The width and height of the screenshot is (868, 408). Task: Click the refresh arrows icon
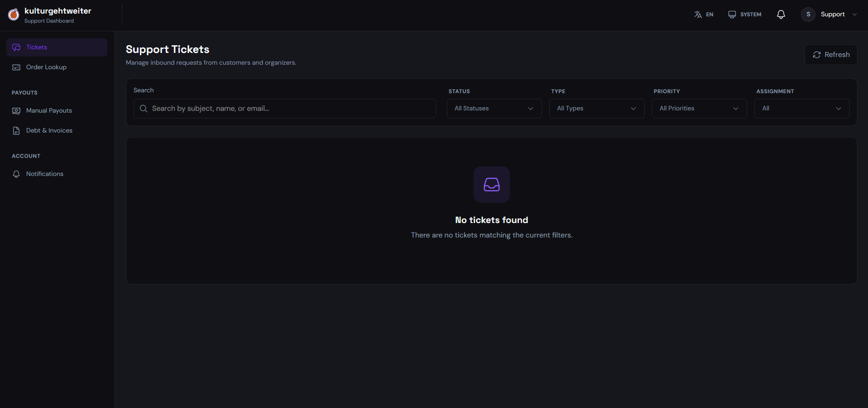[x=817, y=55]
